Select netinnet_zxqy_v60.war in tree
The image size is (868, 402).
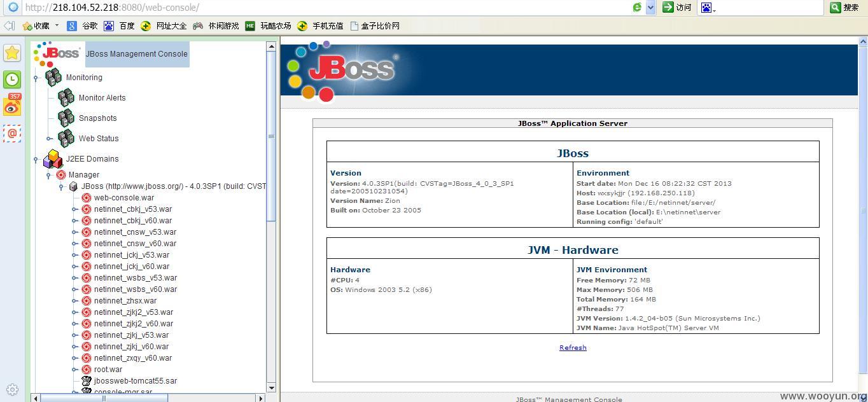pyautogui.click(x=133, y=358)
